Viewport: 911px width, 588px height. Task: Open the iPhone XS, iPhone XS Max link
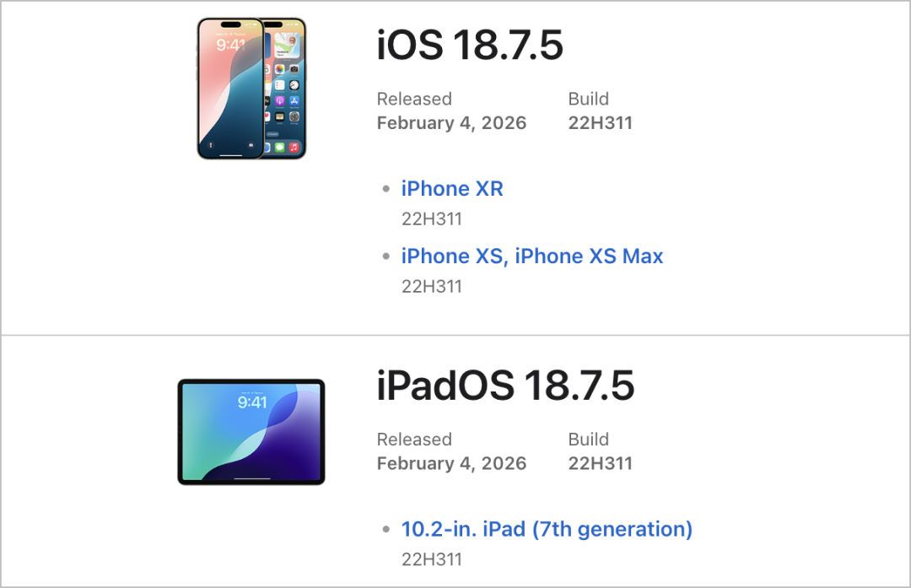532,256
